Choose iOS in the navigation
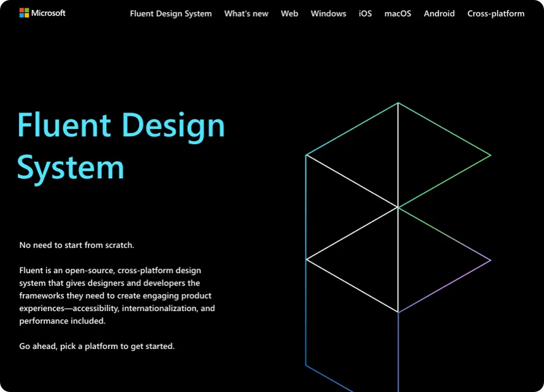544x392 pixels. tap(365, 13)
